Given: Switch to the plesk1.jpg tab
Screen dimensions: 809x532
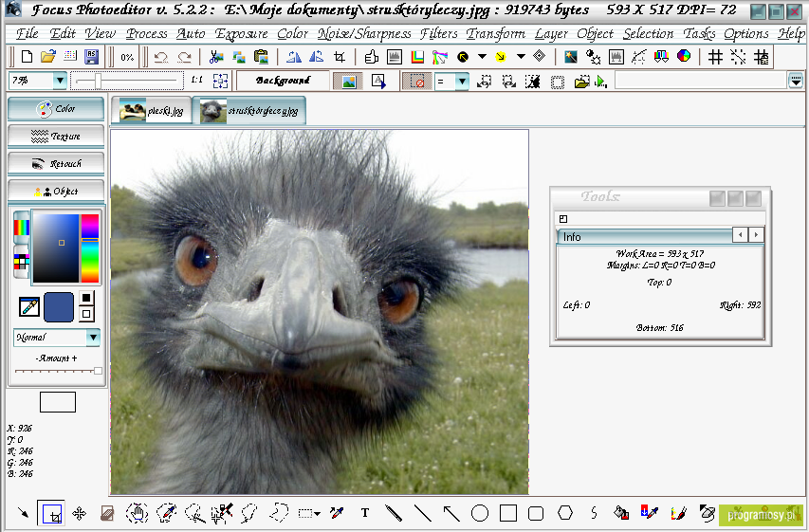Looking at the screenshot, I should tap(152, 110).
